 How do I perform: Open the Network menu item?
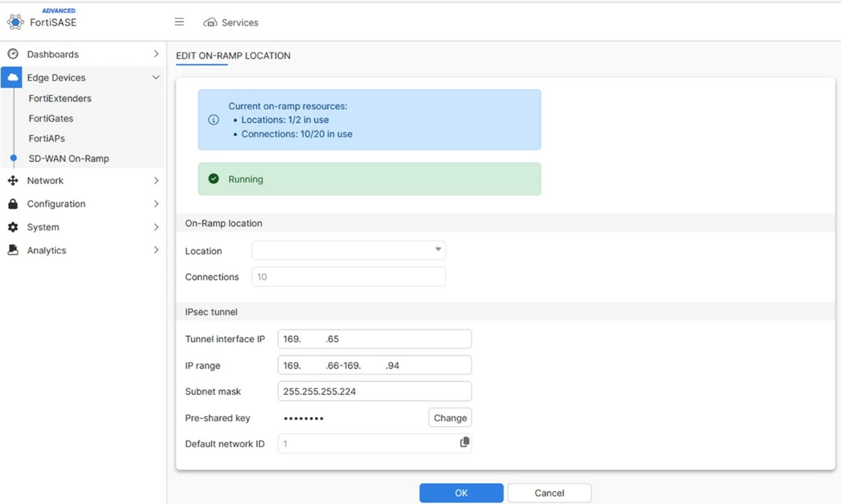45,181
